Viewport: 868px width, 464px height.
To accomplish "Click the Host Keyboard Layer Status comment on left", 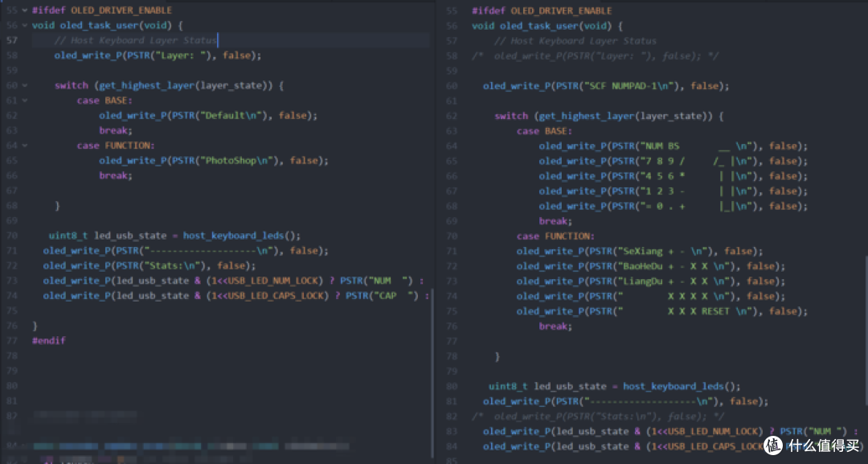I will tap(135, 40).
